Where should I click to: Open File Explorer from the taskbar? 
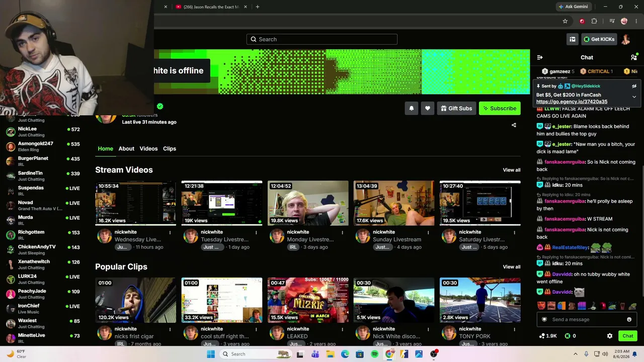330,354
